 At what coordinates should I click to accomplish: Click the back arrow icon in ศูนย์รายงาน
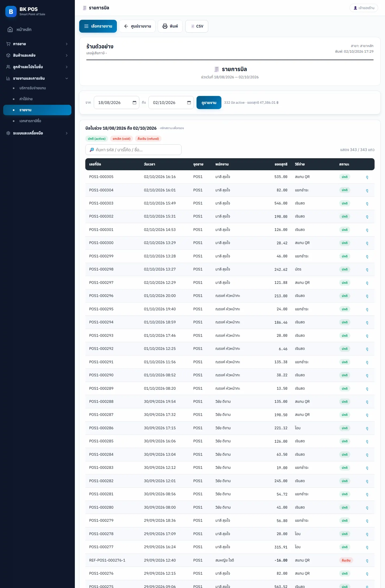(126, 26)
